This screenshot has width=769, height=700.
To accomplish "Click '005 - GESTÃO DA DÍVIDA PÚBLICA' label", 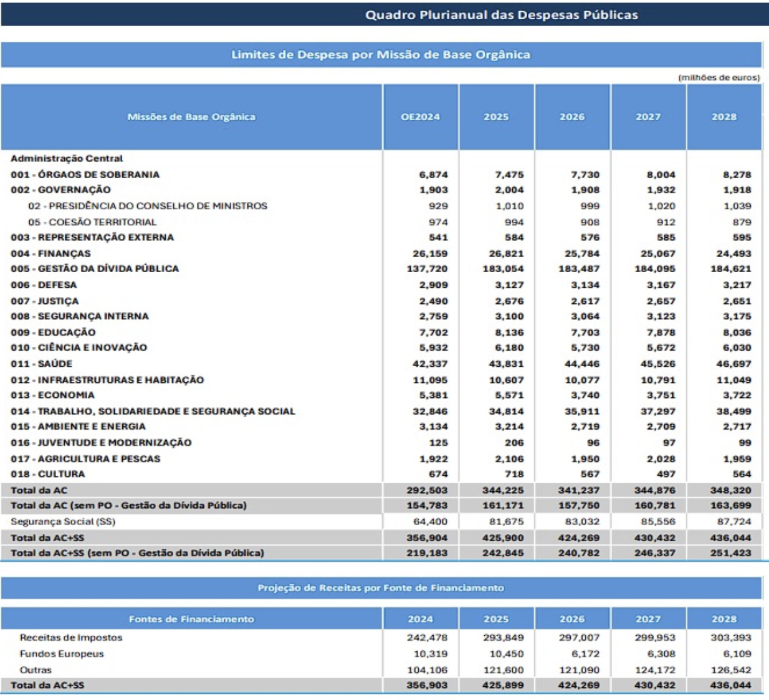I will click(95, 269).
